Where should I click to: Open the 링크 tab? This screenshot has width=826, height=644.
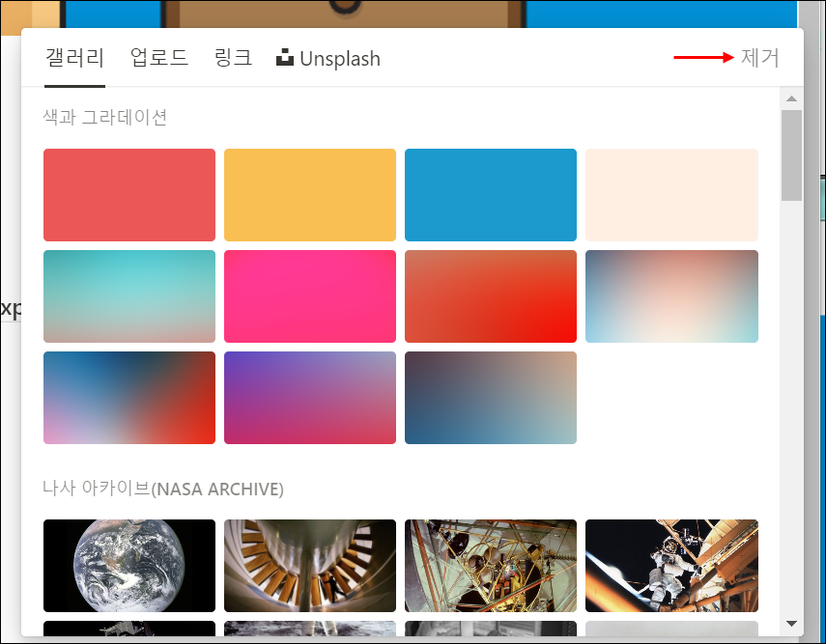click(234, 57)
